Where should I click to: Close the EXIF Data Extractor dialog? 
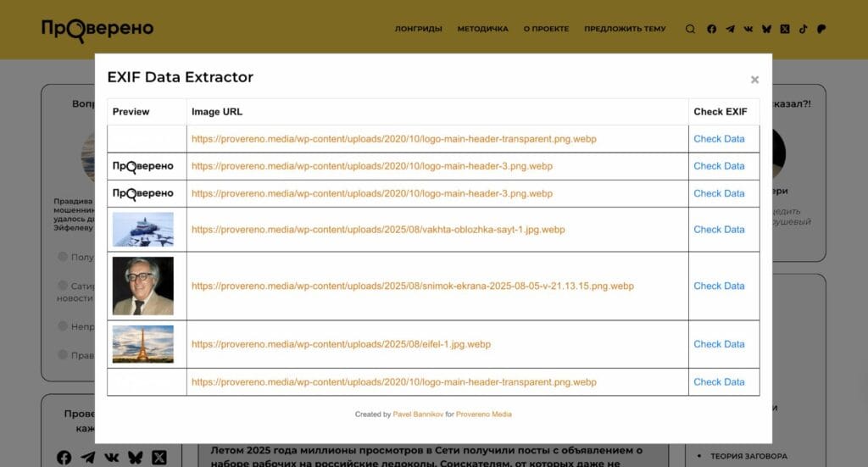click(754, 80)
